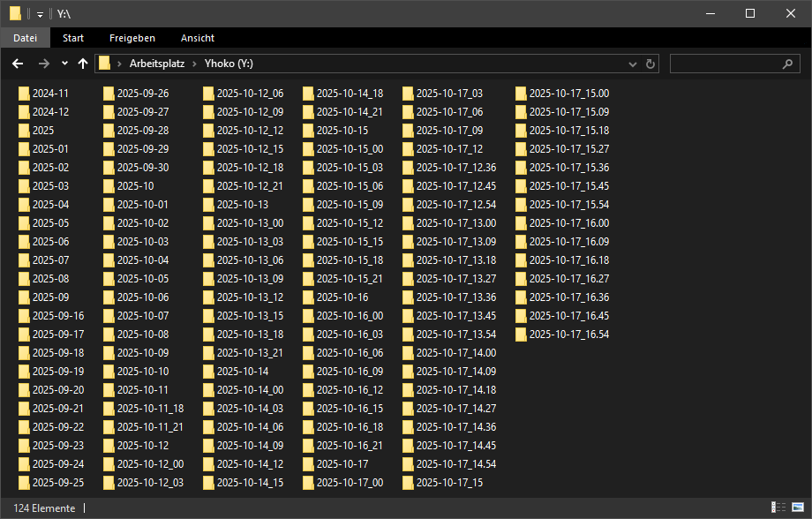Open the Freigeben ribbon tab
Viewport: 812px width, 519px height.
pos(132,38)
